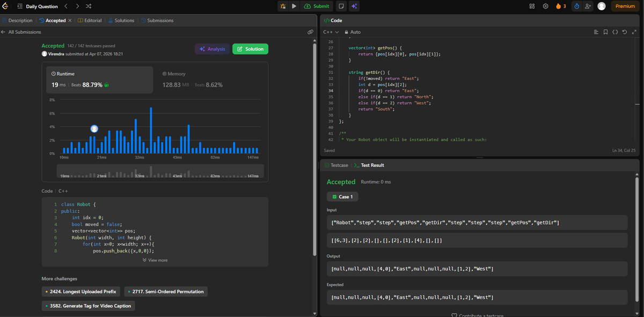This screenshot has height=317, width=644.
Task: Click the Output result text box
Action: pyautogui.click(x=477, y=269)
